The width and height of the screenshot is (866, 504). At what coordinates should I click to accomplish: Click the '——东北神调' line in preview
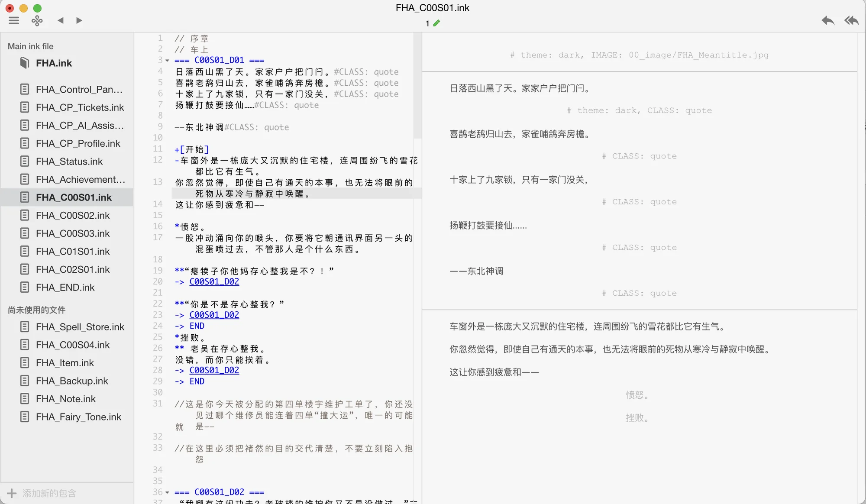[476, 271]
